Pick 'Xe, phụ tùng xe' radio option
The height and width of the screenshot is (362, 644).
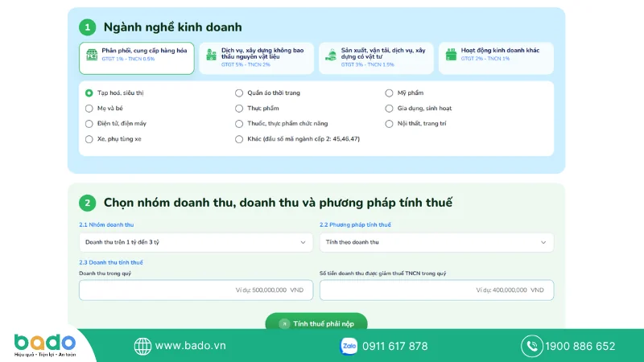pyautogui.click(x=89, y=139)
